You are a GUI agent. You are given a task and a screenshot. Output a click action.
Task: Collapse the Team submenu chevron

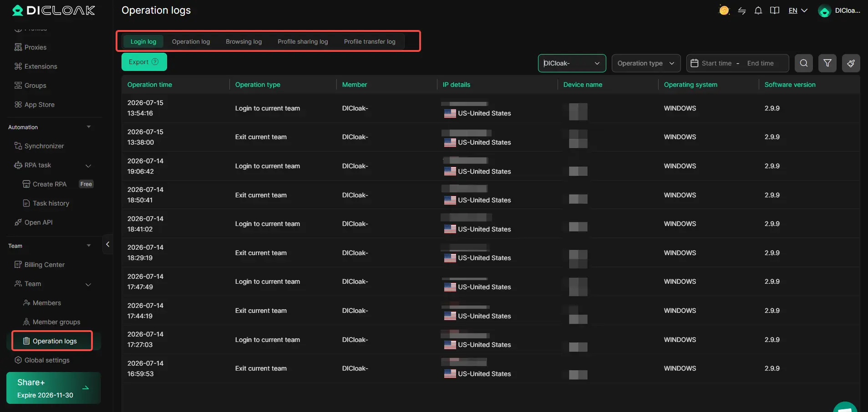pos(88,284)
